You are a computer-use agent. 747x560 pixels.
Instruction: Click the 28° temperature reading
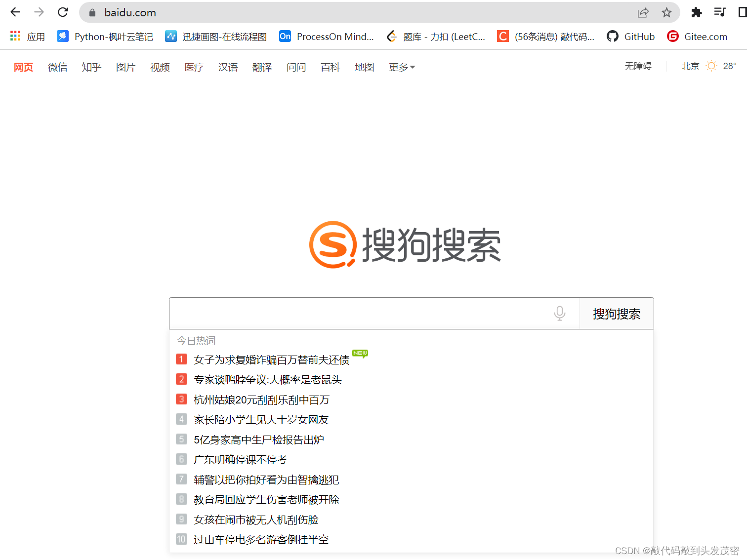(730, 66)
